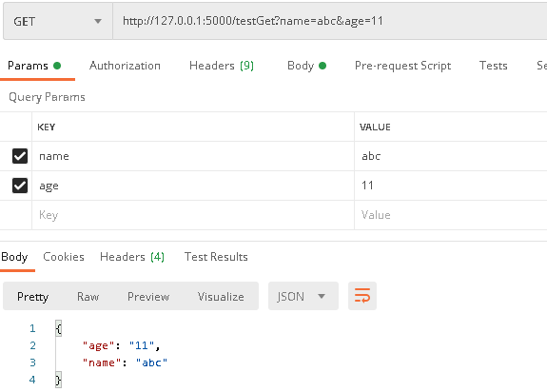Open the response Cookies tab
547x392 pixels.
click(x=64, y=257)
